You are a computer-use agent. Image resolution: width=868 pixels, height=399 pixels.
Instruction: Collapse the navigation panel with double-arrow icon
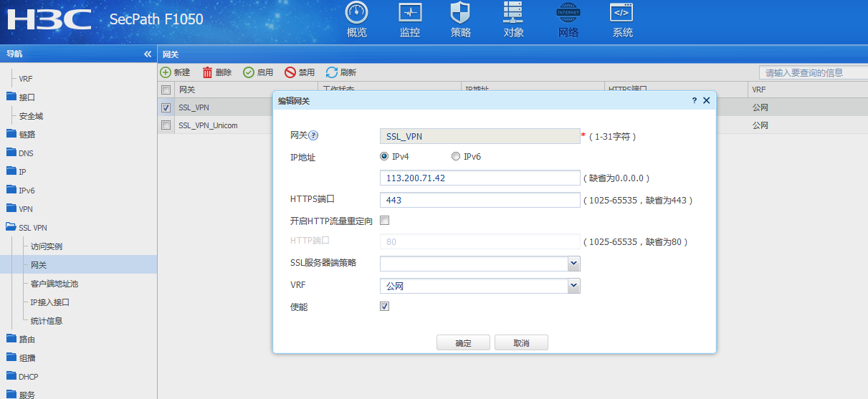(148, 54)
